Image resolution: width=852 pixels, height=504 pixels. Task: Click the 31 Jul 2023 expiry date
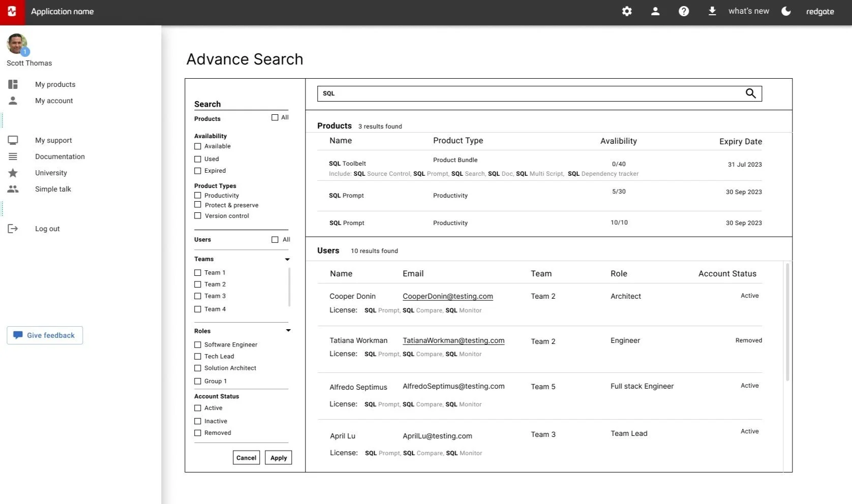tap(745, 165)
